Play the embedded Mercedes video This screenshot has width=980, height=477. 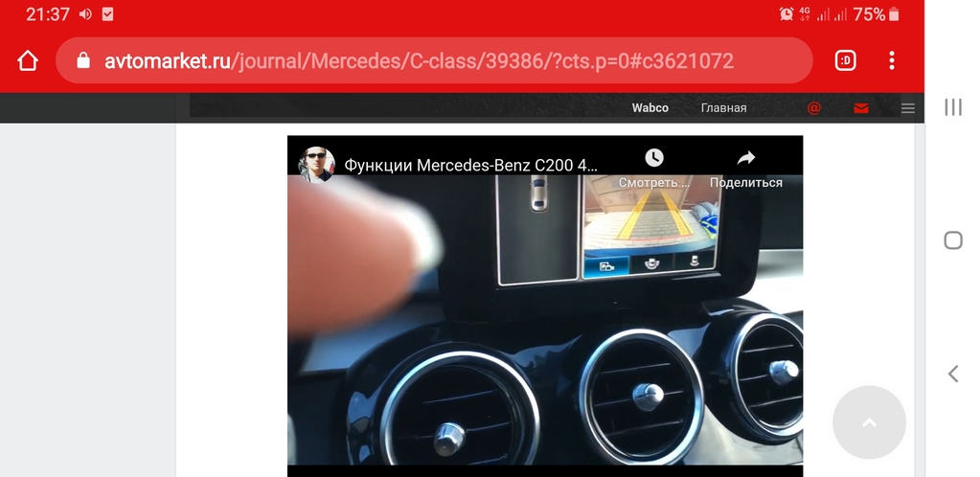coord(545,307)
